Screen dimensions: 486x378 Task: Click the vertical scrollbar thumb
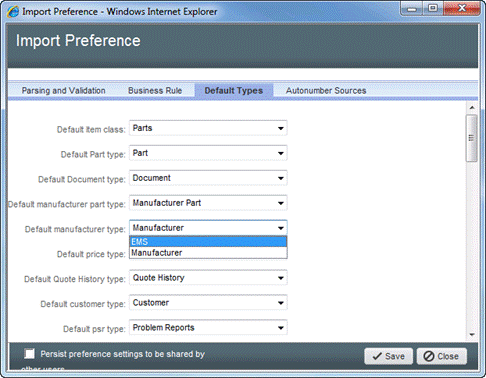[x=472, y=138]
